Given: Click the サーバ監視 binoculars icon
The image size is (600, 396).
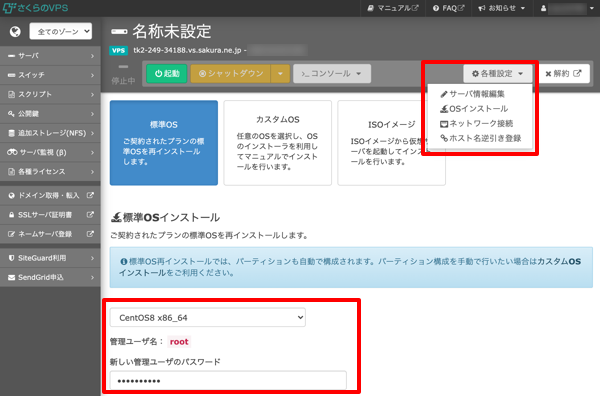Looking at the screenshot, I should point(12,152).
